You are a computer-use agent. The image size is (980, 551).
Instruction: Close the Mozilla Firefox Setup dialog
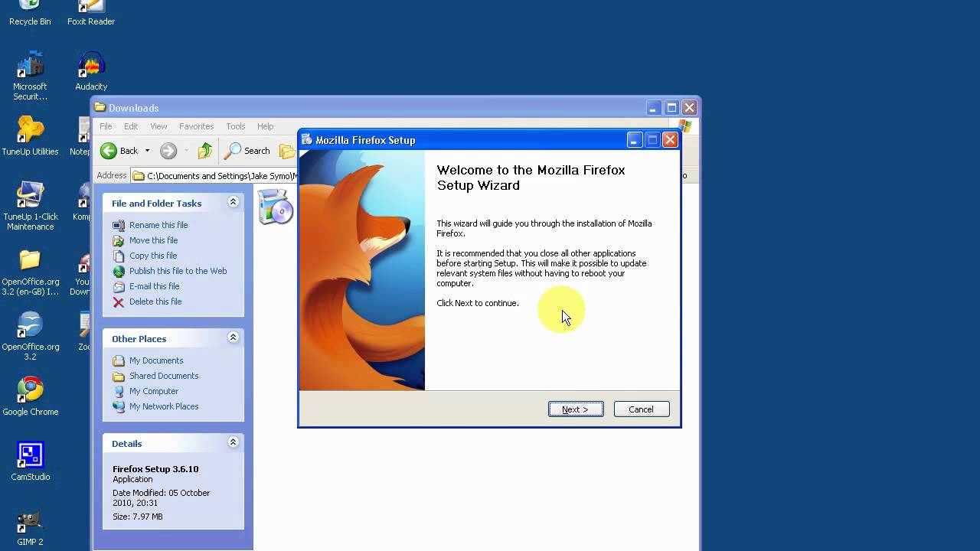670,140
